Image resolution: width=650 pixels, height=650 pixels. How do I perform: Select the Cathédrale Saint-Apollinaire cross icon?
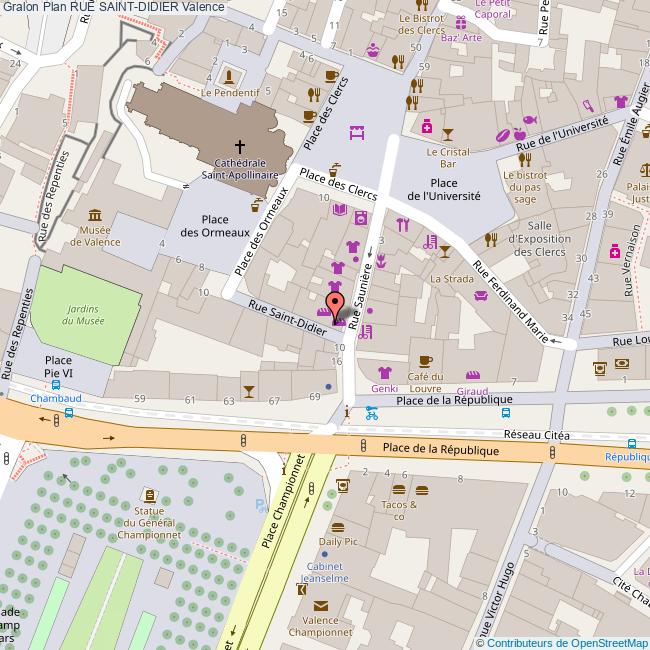click(x=239, y=144)
